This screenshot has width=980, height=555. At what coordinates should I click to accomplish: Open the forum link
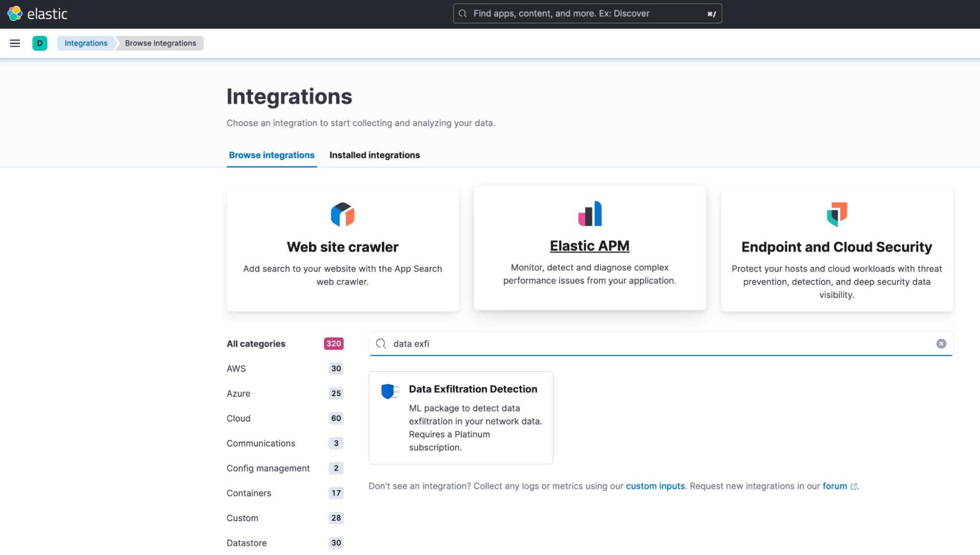(x=834, y=486)
